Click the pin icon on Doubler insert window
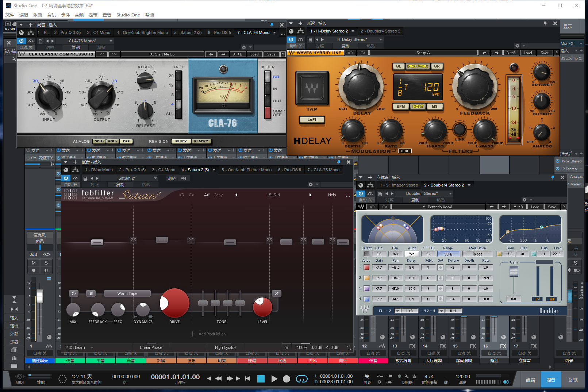The width and height of the screenshot is (588, 392). click(x=552, y=177)
